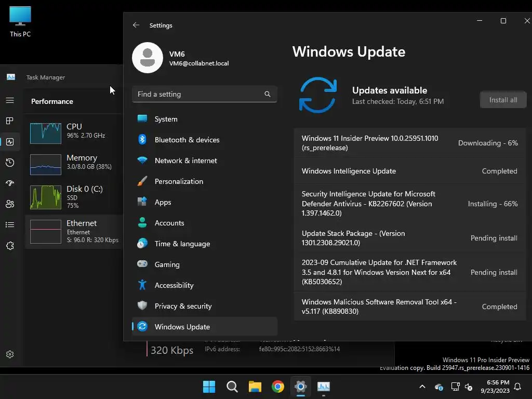Select CPU performance graph in Task Manager
The image size is (532, 399).
(x=46, y=134)
